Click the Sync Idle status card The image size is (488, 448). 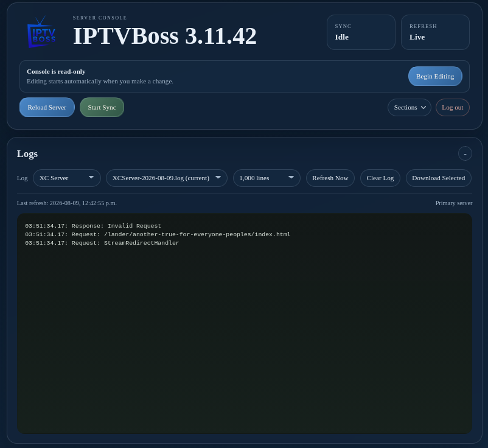point(361,32)
